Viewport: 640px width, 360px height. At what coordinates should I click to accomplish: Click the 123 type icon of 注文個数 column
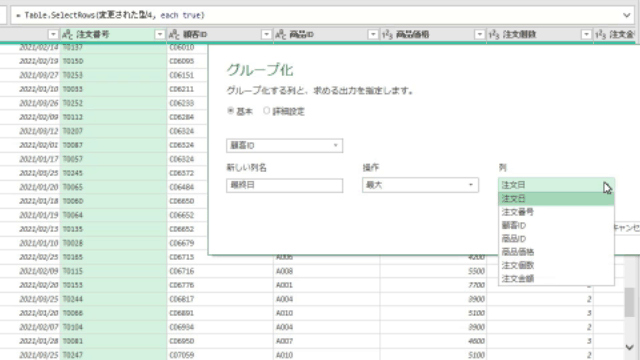[494, 35]
